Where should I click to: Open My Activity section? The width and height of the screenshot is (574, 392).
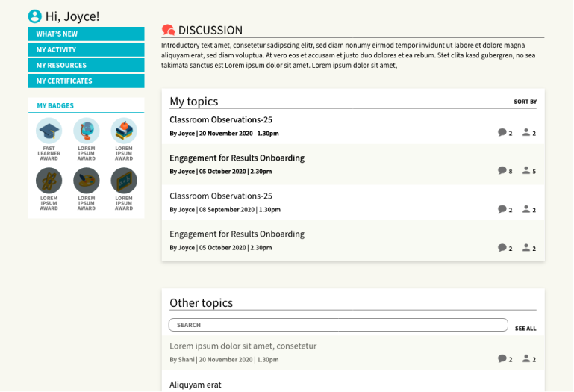[86, 50]
